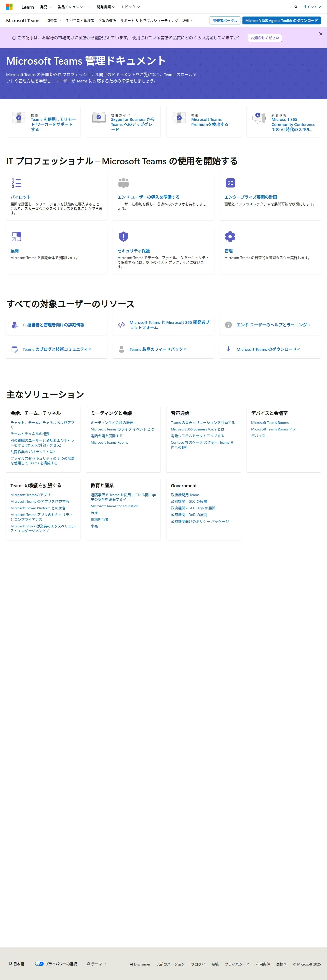The height and width of the screenshot is (980, 327).
Task: Open the search magnifier icon
Action: coord(296,7)
